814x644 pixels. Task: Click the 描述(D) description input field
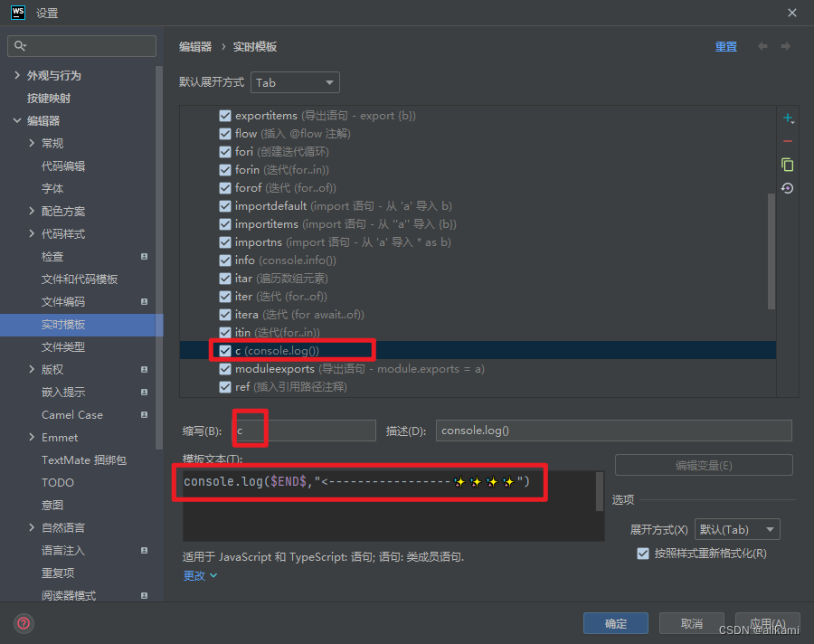(613, 430)
